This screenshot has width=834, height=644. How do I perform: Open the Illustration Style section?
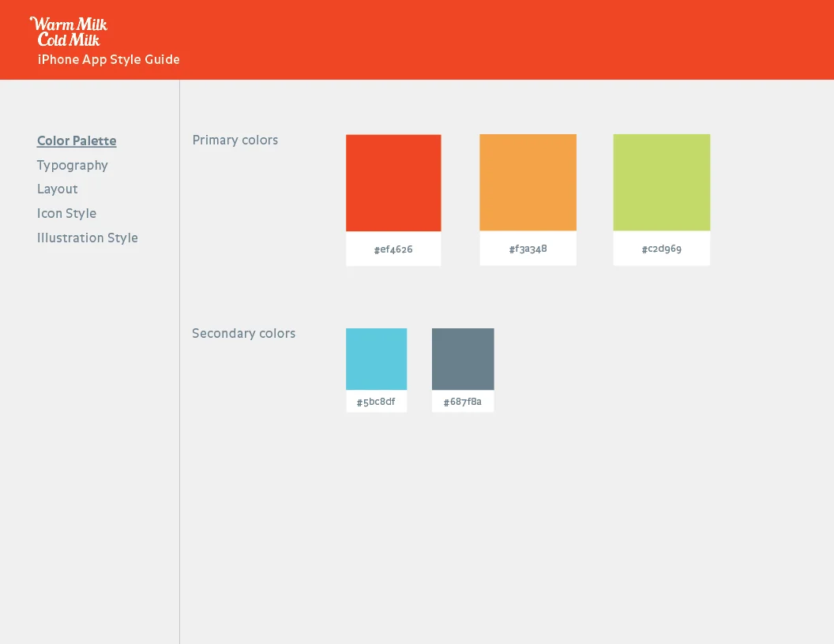[x=87, y=238]
